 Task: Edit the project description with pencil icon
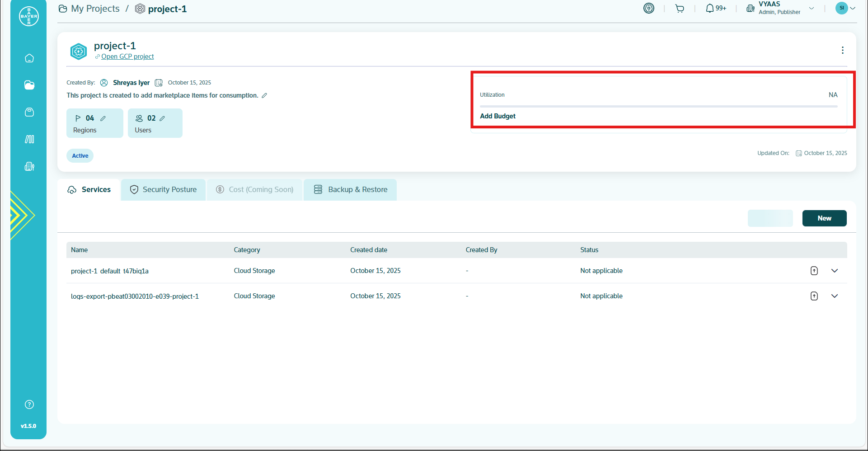click(264, 95)
